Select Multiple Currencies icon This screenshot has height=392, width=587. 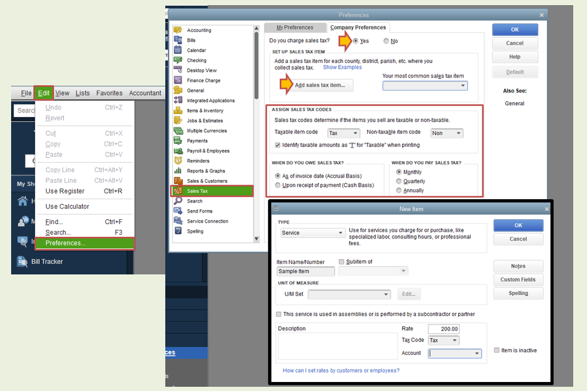pos(178,130)
